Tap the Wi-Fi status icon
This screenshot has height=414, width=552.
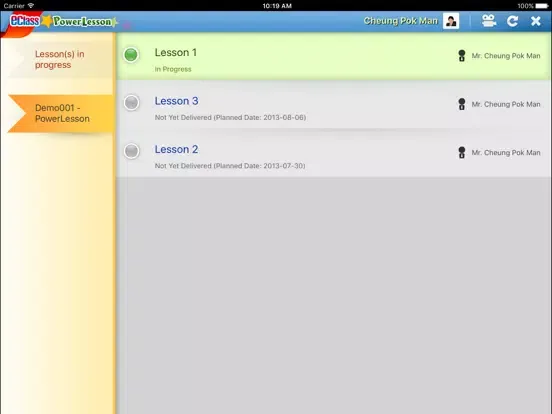31,6
